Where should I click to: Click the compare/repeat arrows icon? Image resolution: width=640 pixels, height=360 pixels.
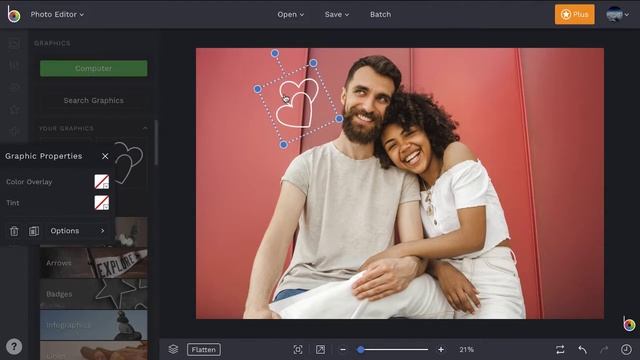point(560,349)
